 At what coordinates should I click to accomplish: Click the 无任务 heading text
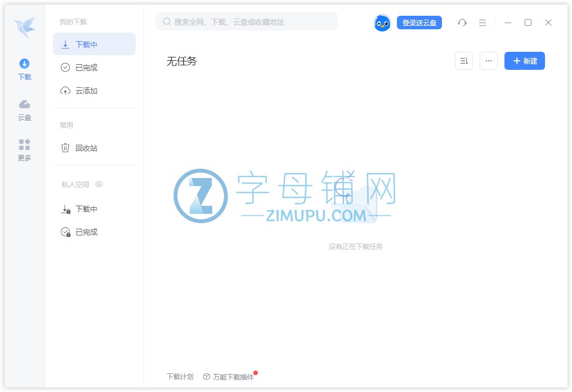click(x=182, y=61)
